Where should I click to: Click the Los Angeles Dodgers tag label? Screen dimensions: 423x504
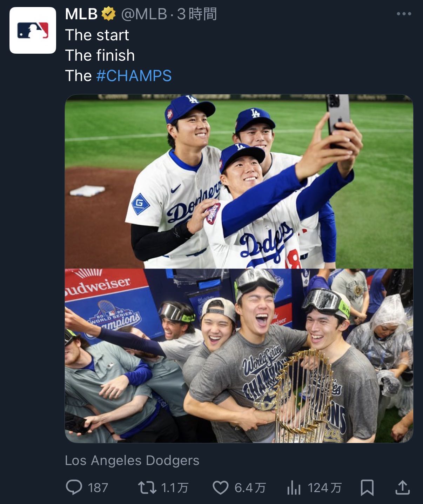pos(132,460)
